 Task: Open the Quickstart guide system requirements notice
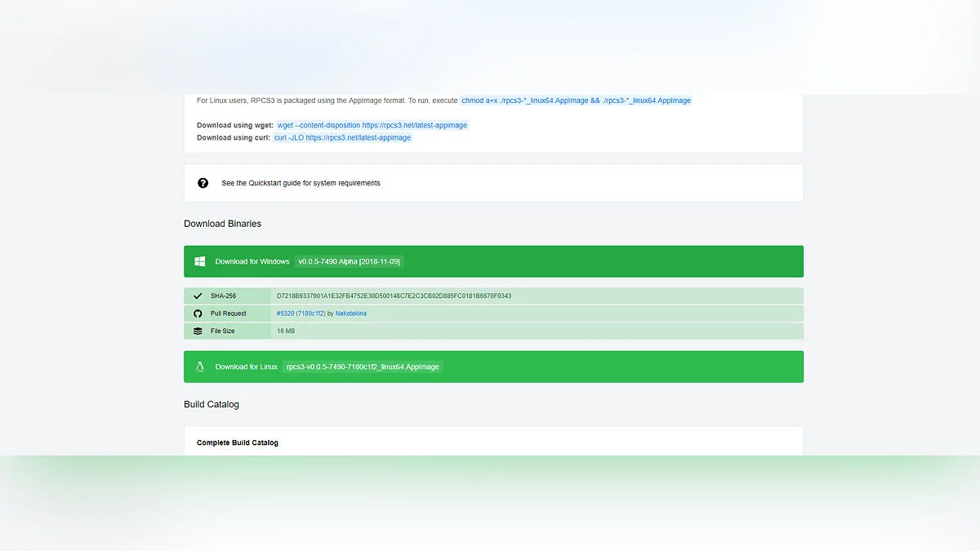(301, 183)
